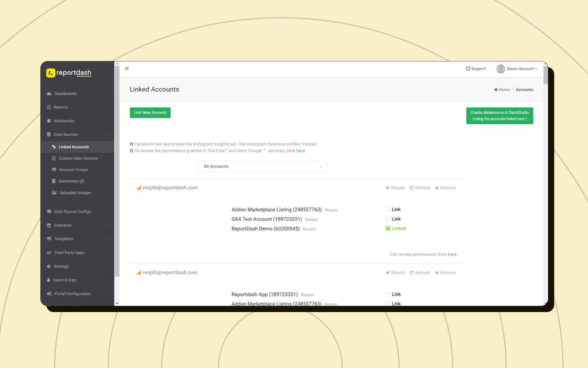The width and height of the screenshot is (588, 368).
Task: Click the Datastores icon
Action: (x=54, y=181)
